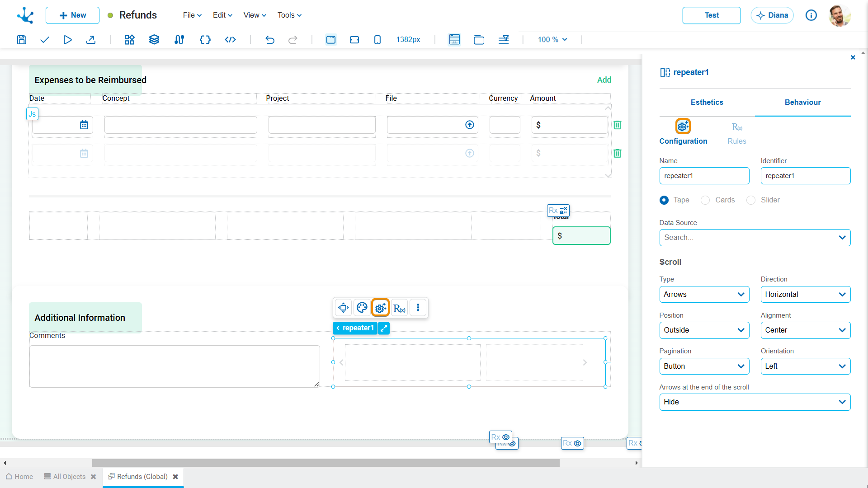868x488 pixels.
Task: Switch to mobile phone preview icon
Action: point(377,40)
